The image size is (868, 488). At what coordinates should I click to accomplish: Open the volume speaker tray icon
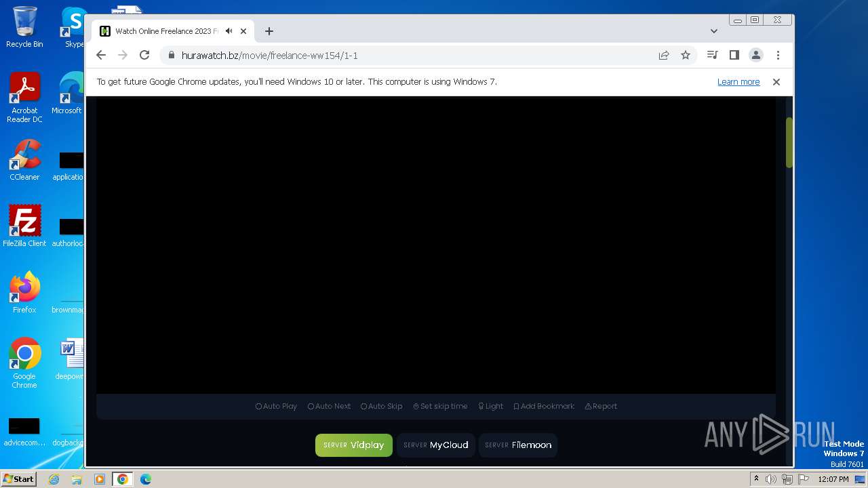coord(771,479)
